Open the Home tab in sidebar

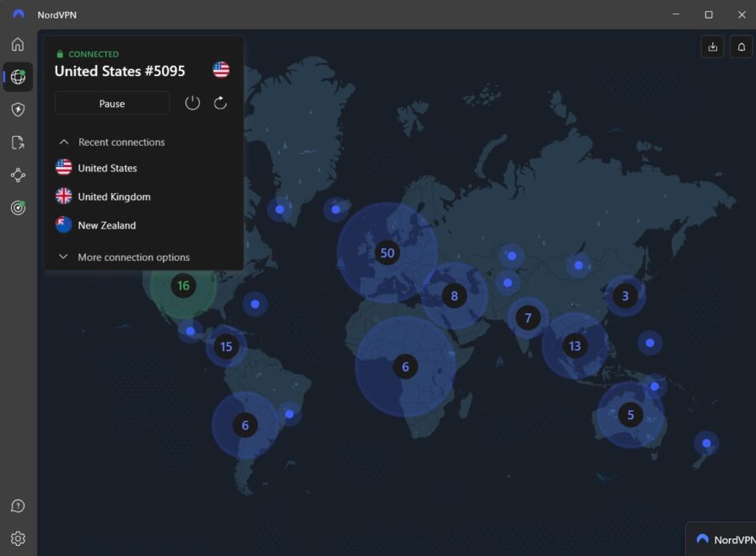[x=18, y=45]
